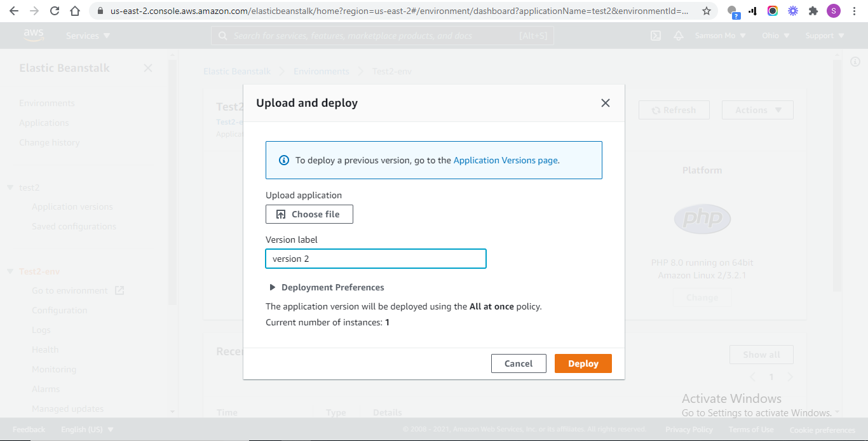Open the Services dropdown

pos(83,36)
